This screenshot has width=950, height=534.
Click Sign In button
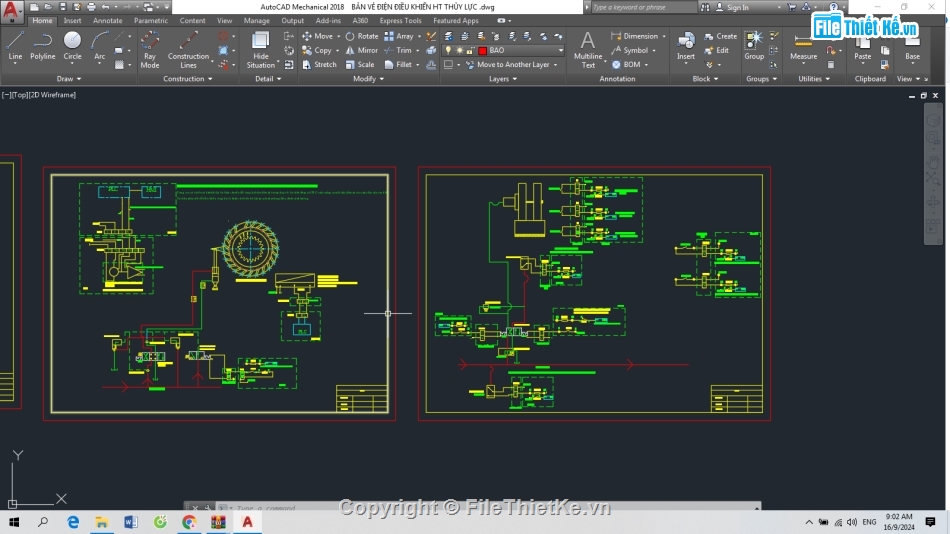(732, 7)
